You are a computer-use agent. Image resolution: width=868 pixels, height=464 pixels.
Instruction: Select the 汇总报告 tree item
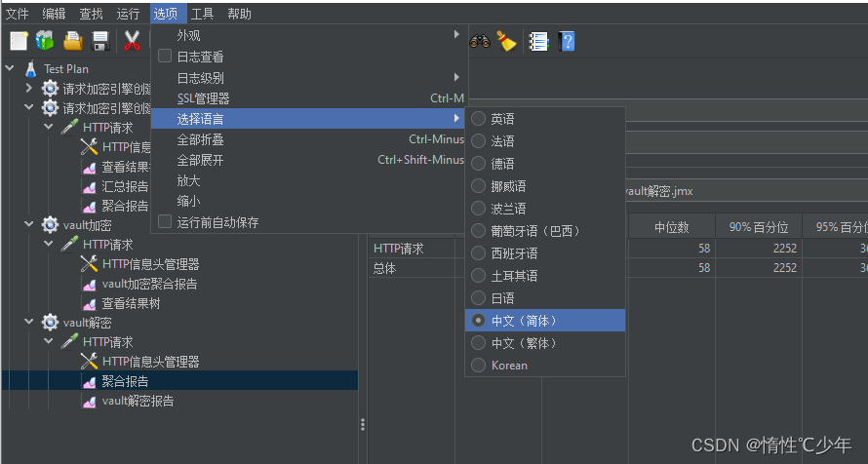(125, 186)
